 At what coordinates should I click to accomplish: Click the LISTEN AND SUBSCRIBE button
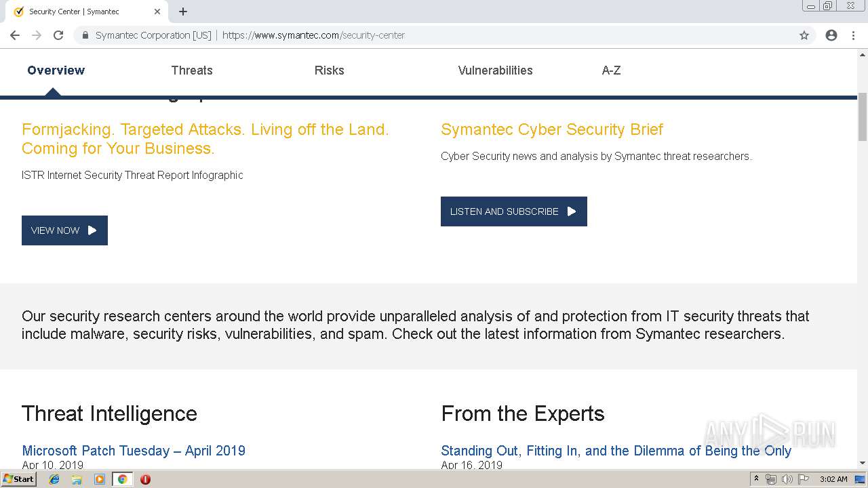point(514,211)
